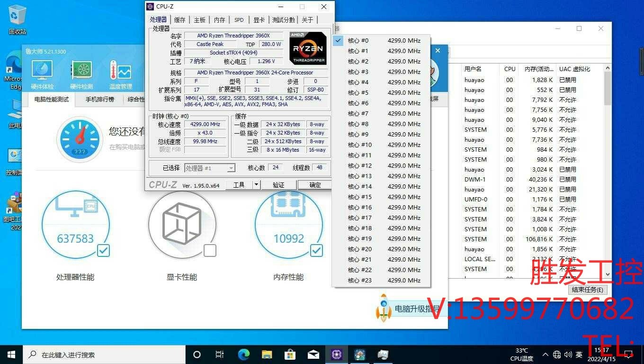The image size is (644, 364).
Task: Toggle the 显卡性能 checkbox
Action: point(210,250)
